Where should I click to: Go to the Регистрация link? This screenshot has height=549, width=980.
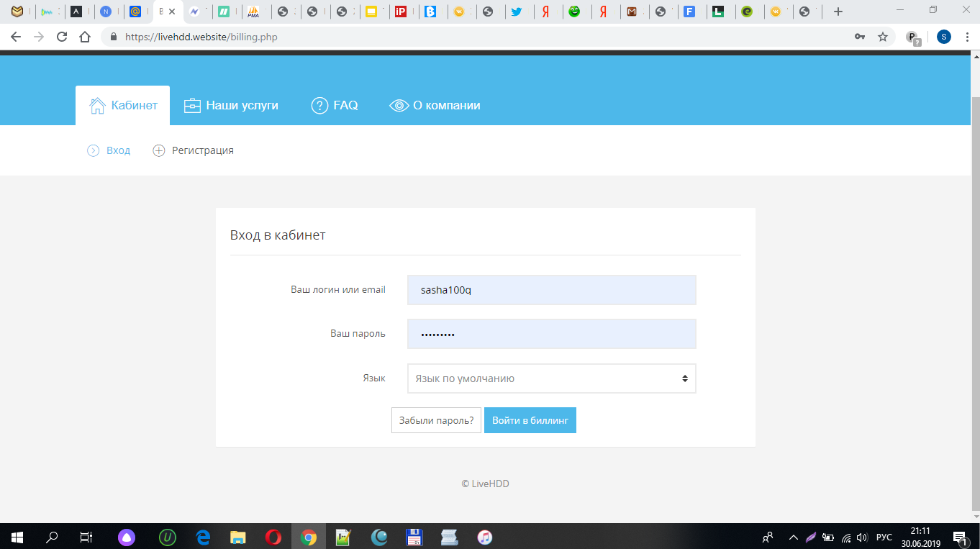[x=202, y=150]
